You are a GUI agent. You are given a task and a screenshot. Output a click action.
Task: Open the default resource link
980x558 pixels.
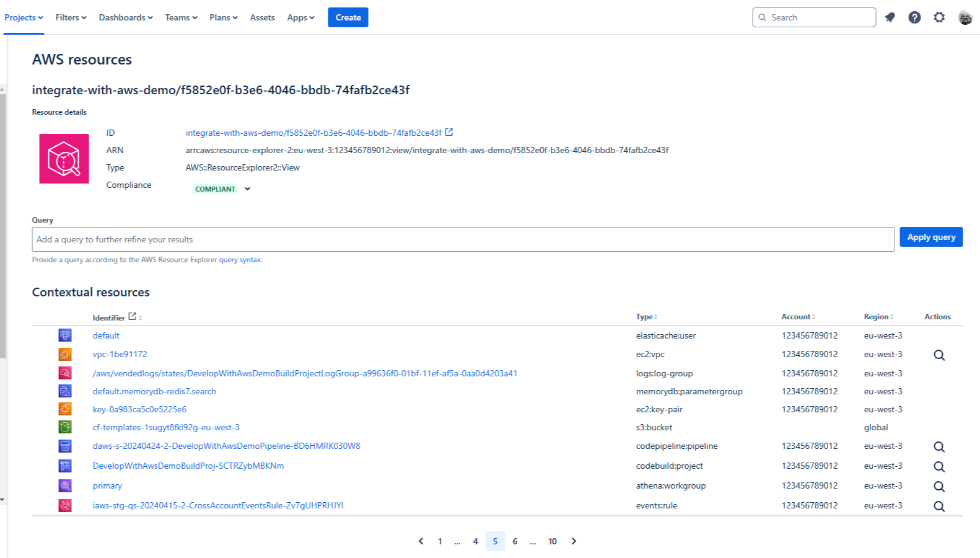106,335
